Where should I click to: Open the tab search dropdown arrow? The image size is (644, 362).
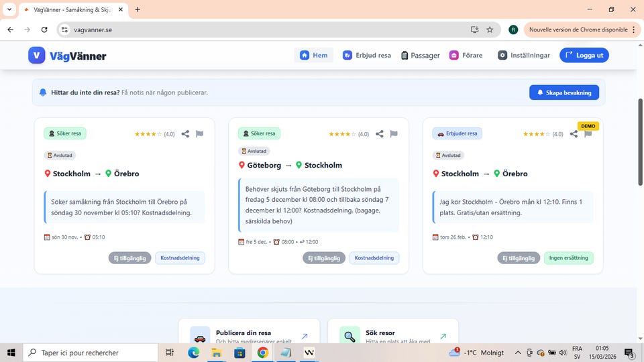(9, 9)
